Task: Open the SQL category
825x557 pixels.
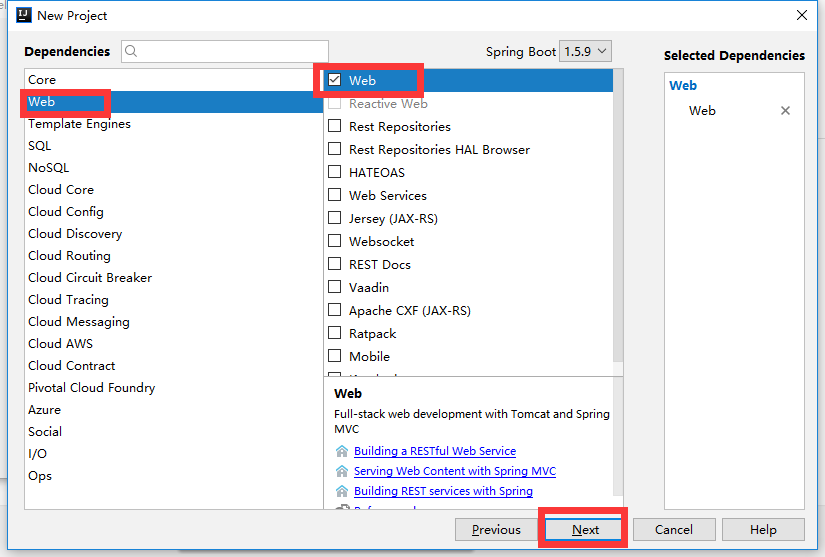Action: pyautogui.click(x=174, y=146)
